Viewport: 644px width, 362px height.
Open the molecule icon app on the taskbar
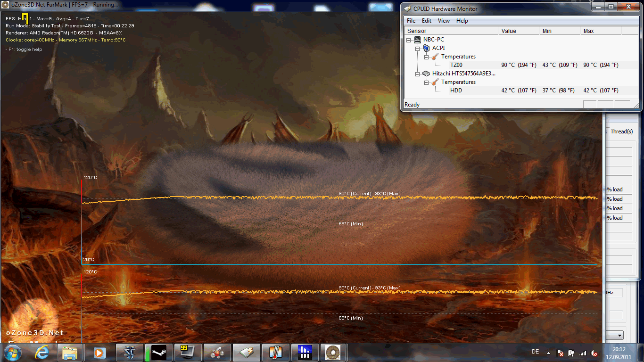(x=217, y=353)
